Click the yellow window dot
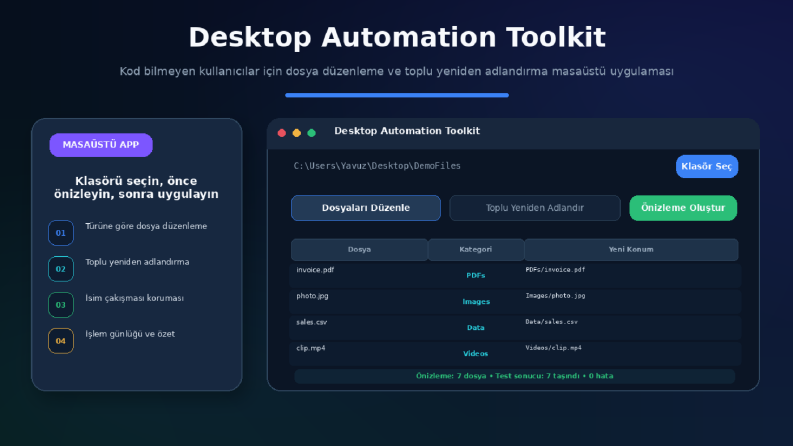Image resolution: width=793 pixels, height=446 pixels. (x=297, y=133)
